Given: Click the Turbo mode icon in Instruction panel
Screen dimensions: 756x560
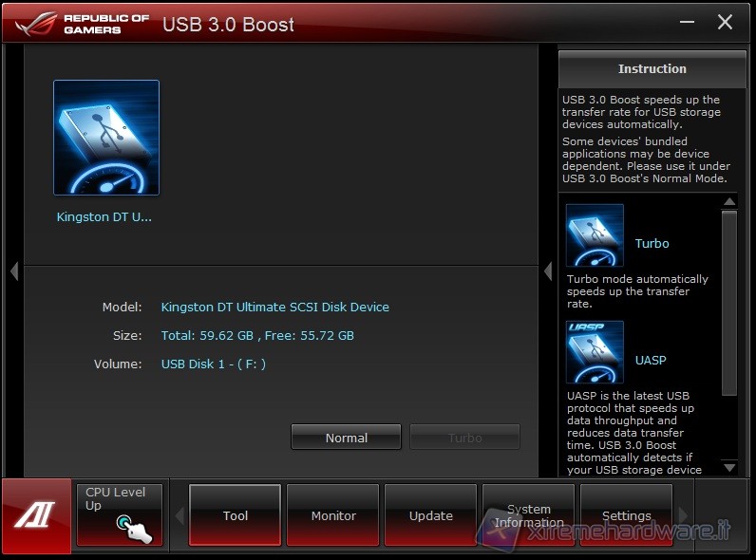Looking at the screenshot, I should coord(595,235).
